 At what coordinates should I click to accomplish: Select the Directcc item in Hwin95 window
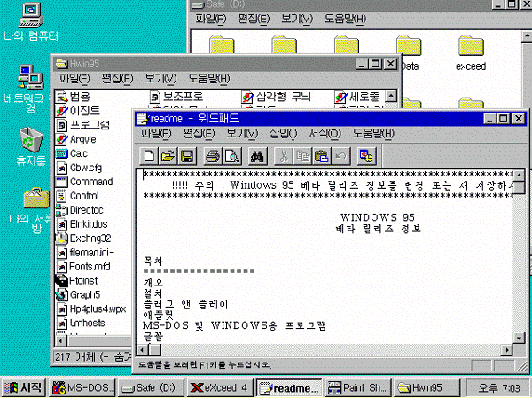[80, 210]
